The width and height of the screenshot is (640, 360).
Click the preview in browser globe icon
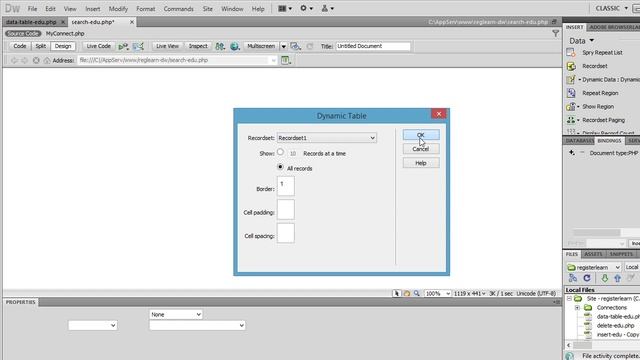[235, 47]
